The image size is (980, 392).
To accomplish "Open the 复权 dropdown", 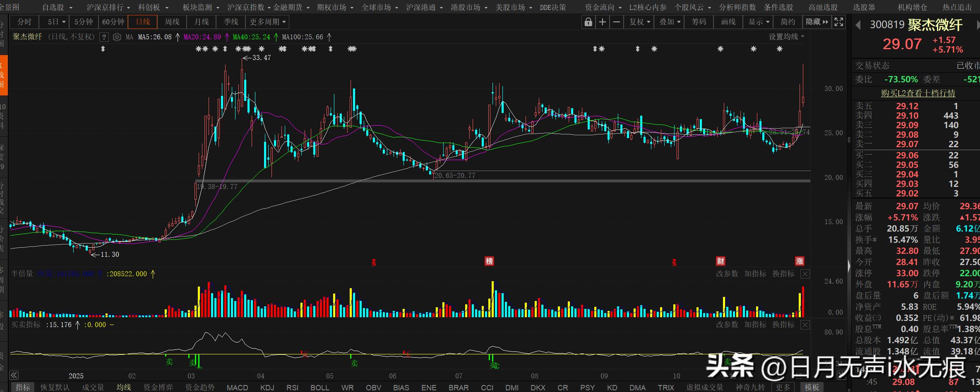I will [639, 22].
